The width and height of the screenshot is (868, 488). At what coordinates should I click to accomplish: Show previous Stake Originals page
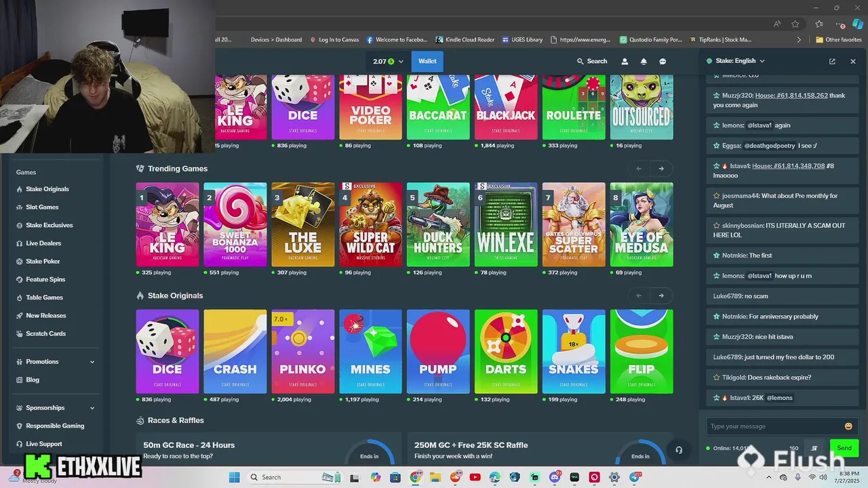639,296
